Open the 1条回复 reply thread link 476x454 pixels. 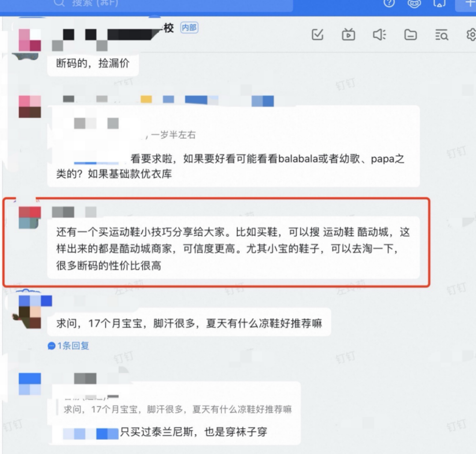pos(69,346)
